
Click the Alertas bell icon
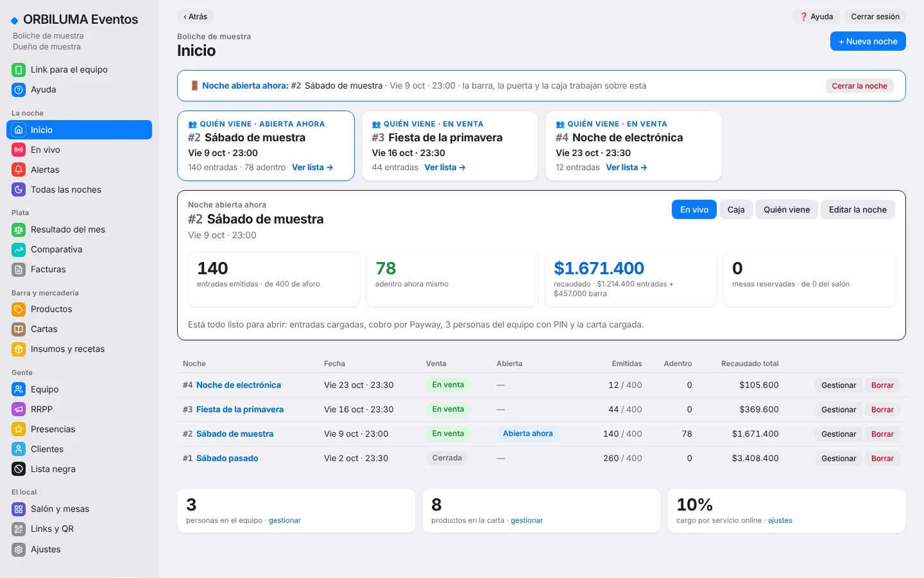pyautogui.click(x=19, y=170)
